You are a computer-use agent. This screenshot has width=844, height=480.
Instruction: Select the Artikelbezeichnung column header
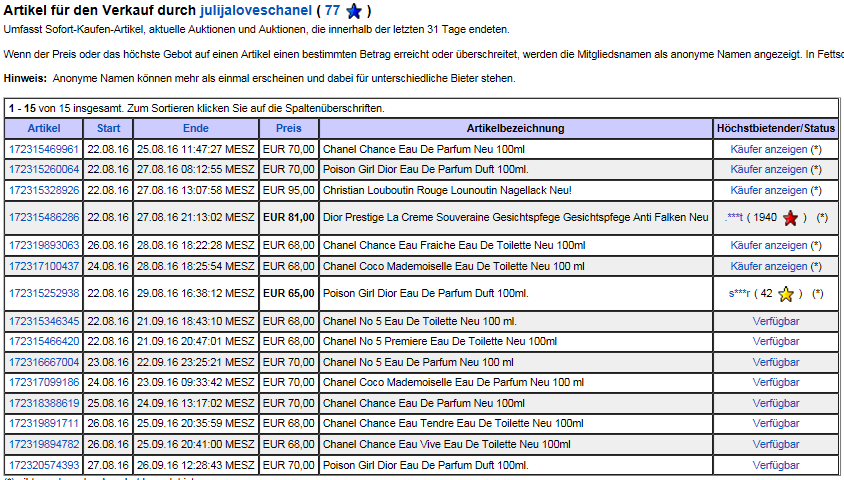click(516, 128)
